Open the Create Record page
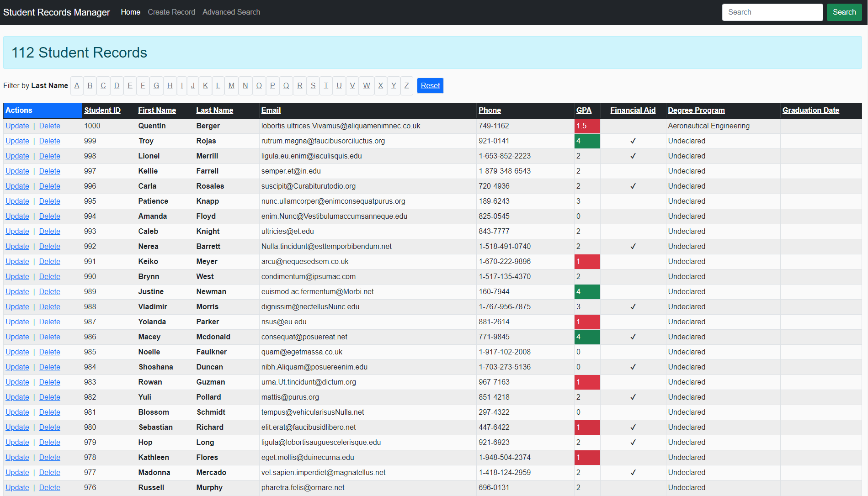Viewport: 868px width, 496px height. [x=171, y=12]
